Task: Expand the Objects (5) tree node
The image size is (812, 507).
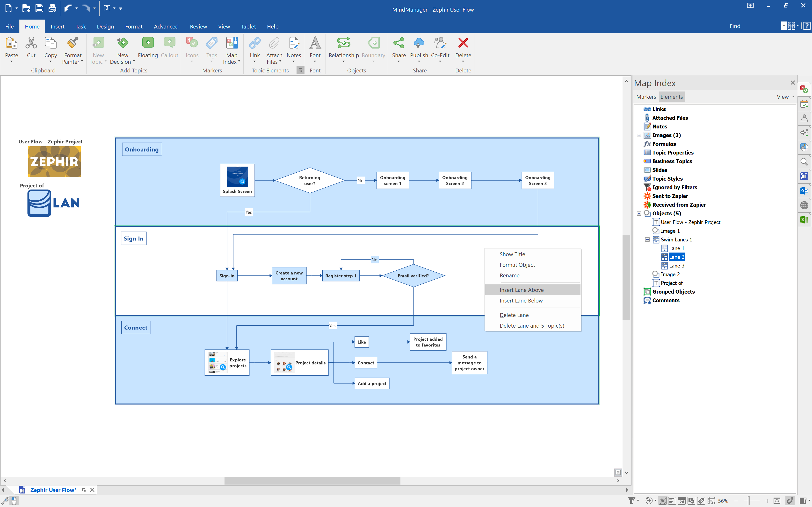Action: 639,213
